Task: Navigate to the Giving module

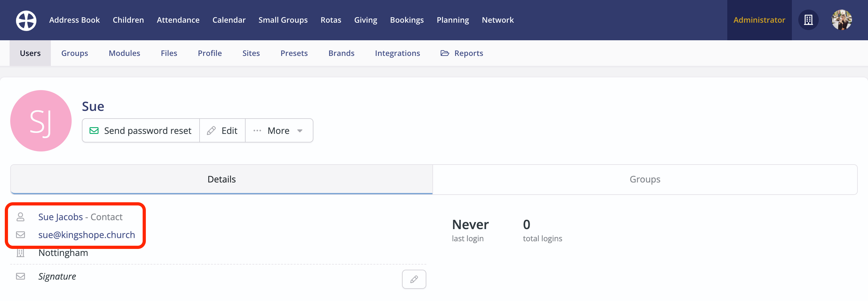Action: click(x=365, y=20)
